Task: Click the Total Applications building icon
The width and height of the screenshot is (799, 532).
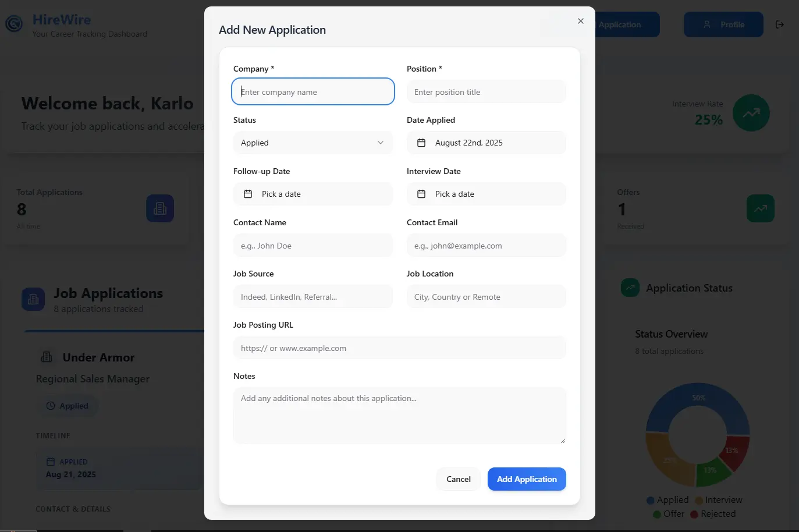Action: click(160, 208)
